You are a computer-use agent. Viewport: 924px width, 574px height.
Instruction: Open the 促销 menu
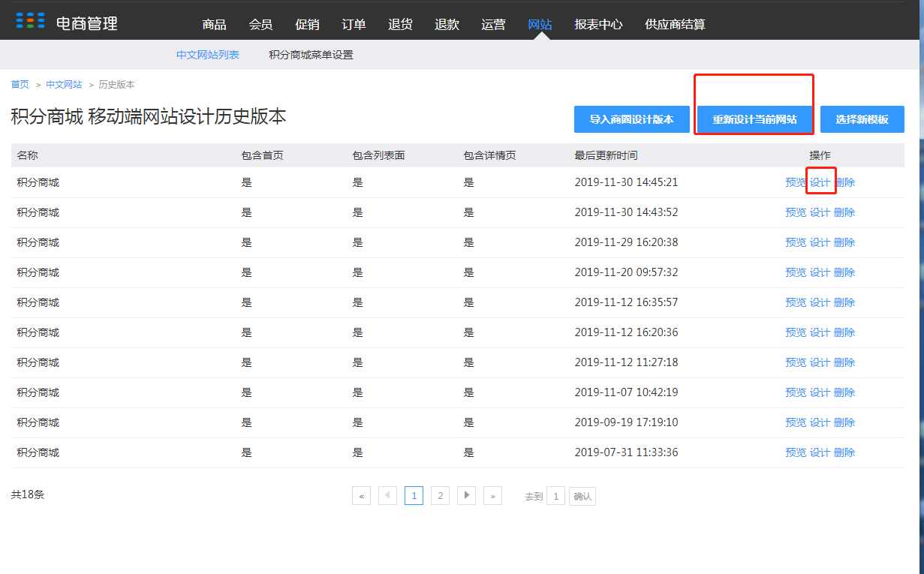pyautogui.click(x=307, y=24)
